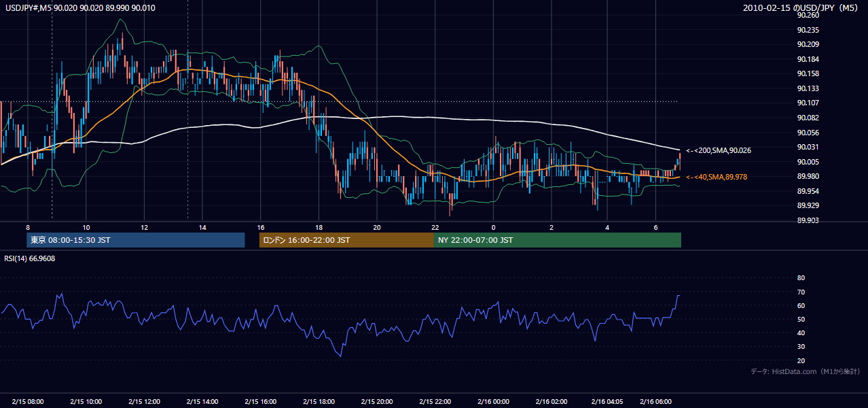This screenshot has height=408, width=868.
Task: Click price axis value 90.184
Action: click(x=808, y=59)
